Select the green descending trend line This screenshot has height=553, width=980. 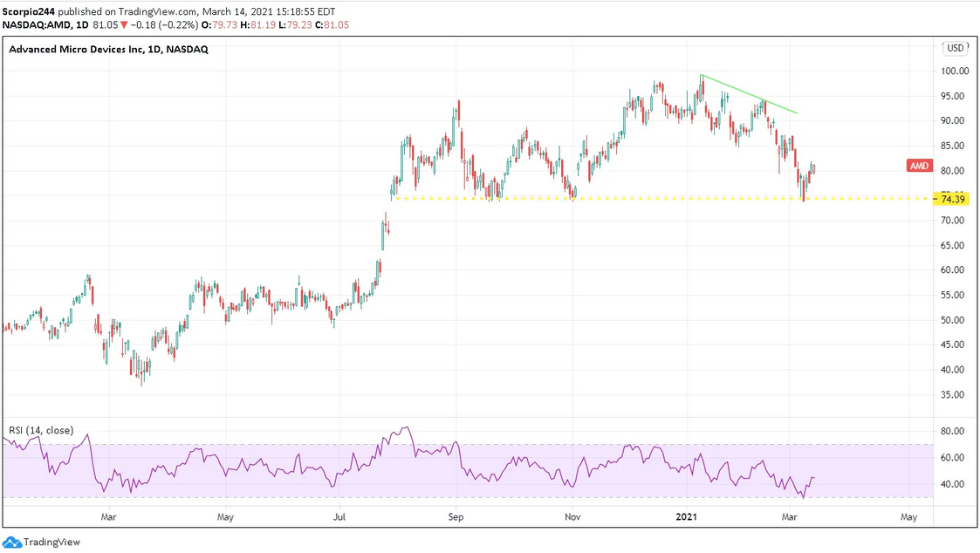tap(749, 94)
